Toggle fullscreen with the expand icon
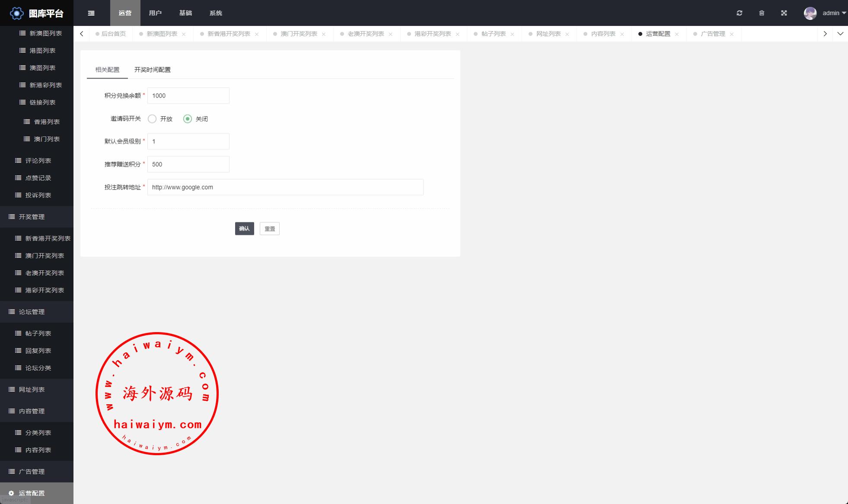 pos(784,13)
